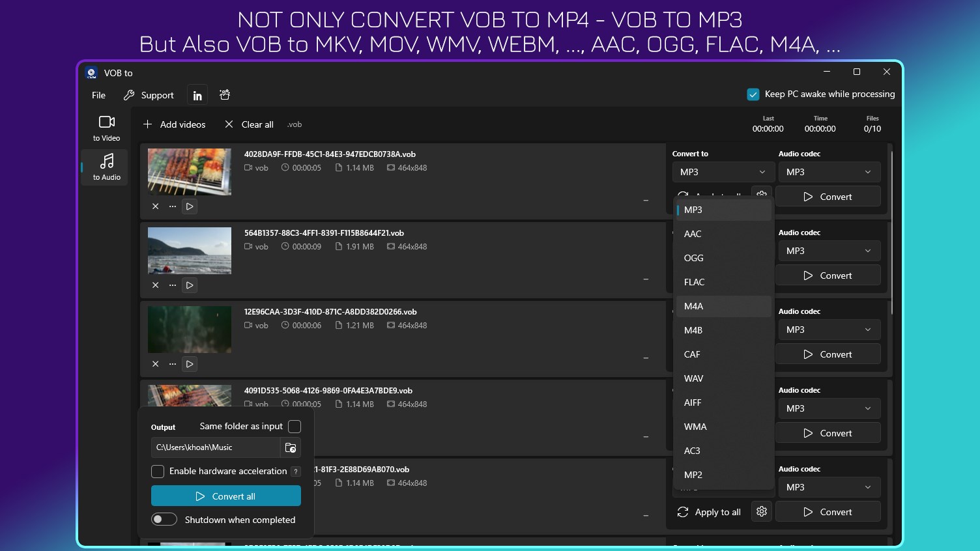Open the Support menu

coord(157,94)
